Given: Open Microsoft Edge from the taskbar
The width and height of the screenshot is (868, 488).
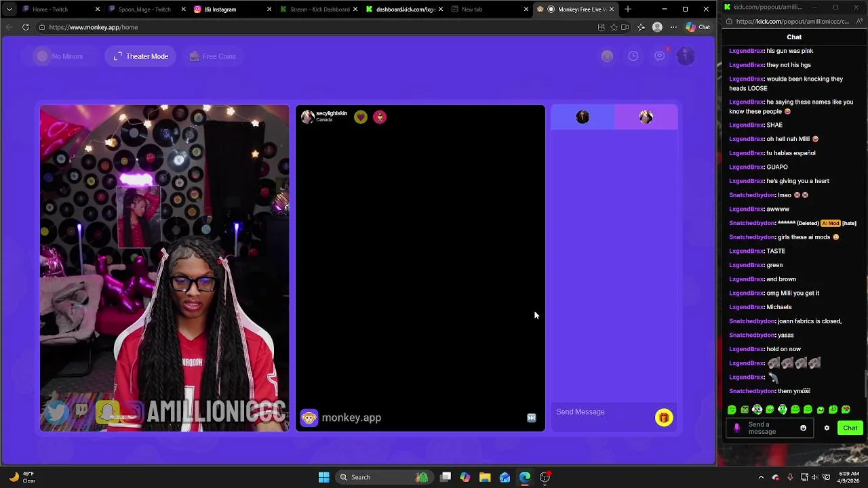Looking at the screenshot, I should tap(525, 477).
